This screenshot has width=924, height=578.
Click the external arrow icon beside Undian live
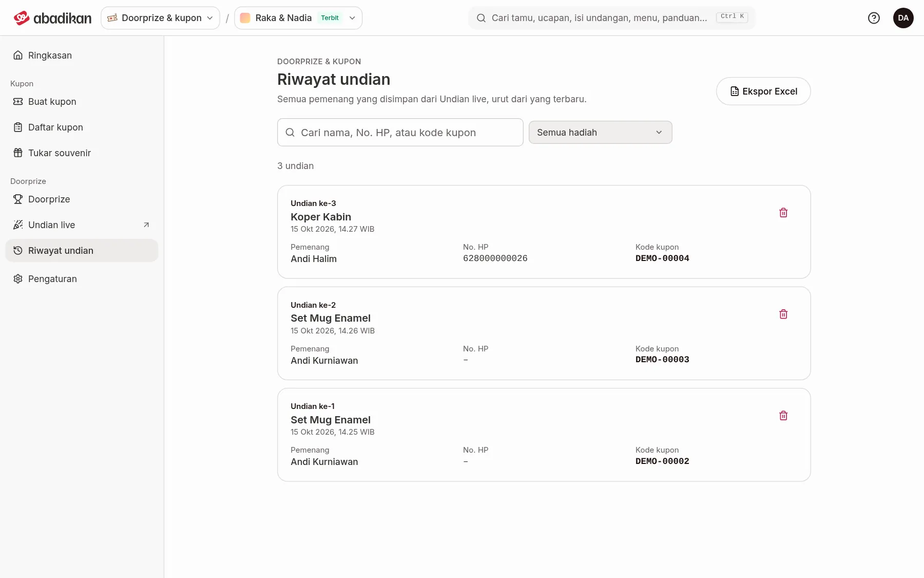pyautogui.click(x=146, y=225)
